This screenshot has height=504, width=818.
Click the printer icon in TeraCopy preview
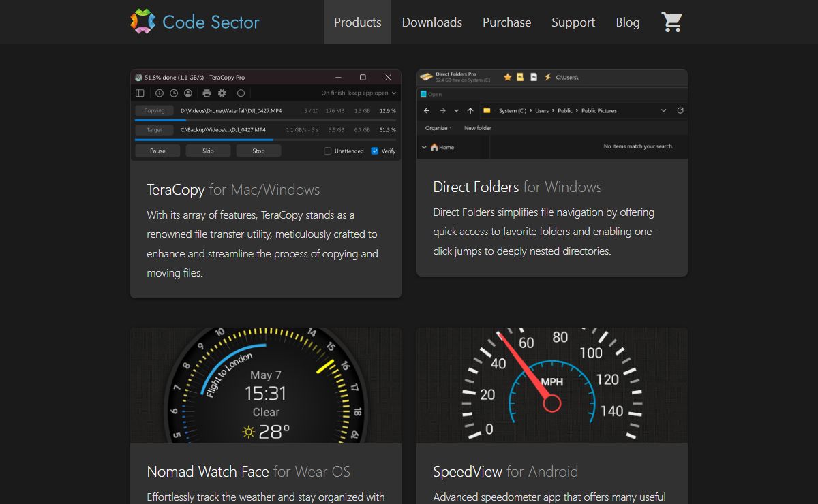(207, 93)
